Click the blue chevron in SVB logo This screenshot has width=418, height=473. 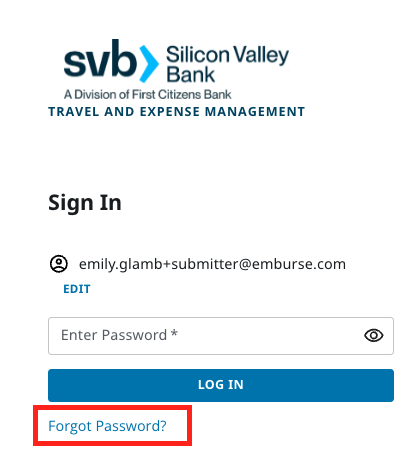pyautogui.click(x=148, y=63)
